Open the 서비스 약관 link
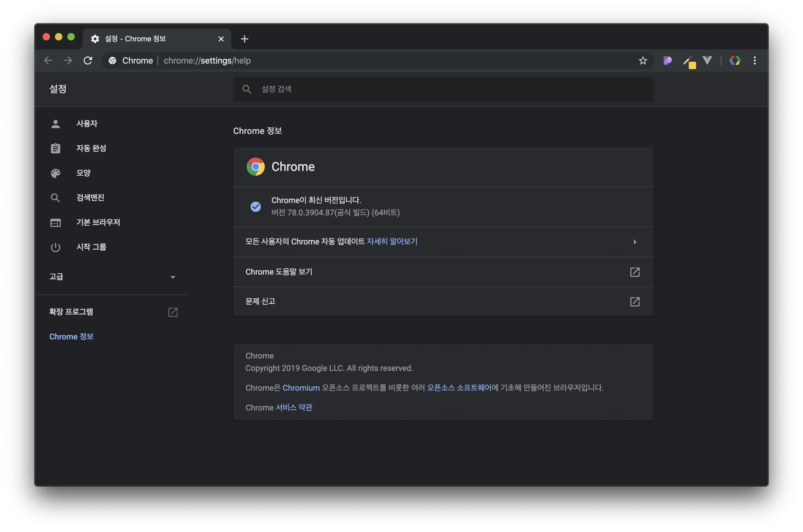 tap(294, 407)
